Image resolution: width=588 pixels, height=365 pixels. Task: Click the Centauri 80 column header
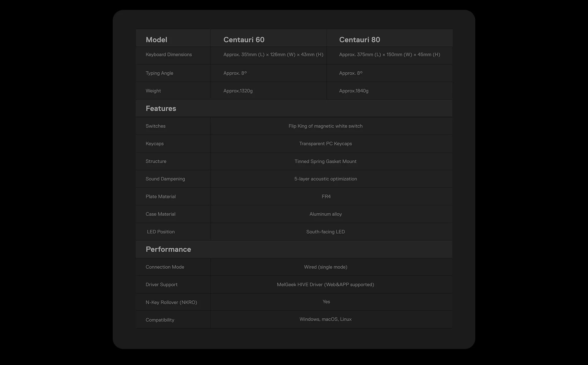[359, 40]
